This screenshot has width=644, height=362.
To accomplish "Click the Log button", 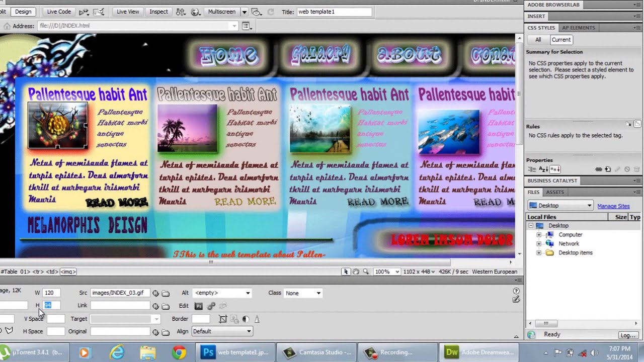I will 628,335.
